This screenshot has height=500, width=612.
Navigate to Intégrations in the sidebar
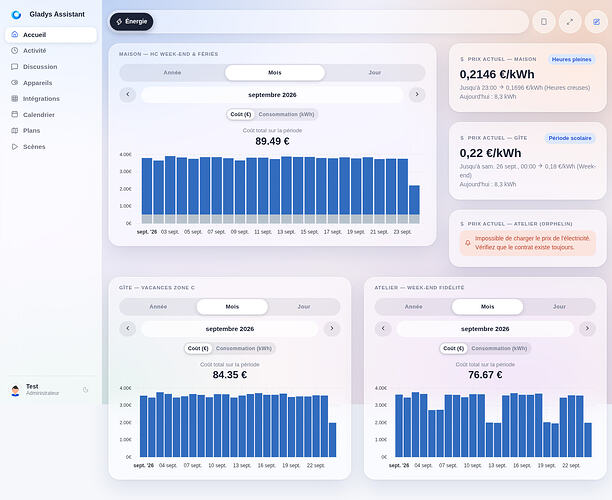point(51,99)
